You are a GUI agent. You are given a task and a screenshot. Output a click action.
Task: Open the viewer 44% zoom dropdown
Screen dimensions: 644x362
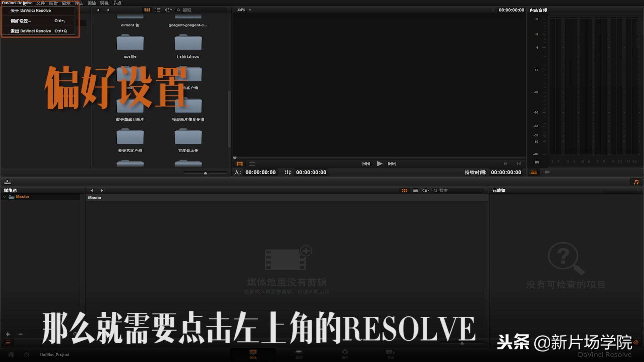pos(244,10)
